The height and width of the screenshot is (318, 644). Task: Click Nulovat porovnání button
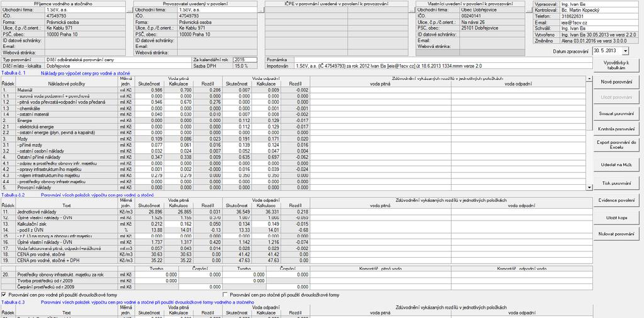point(616,234)
